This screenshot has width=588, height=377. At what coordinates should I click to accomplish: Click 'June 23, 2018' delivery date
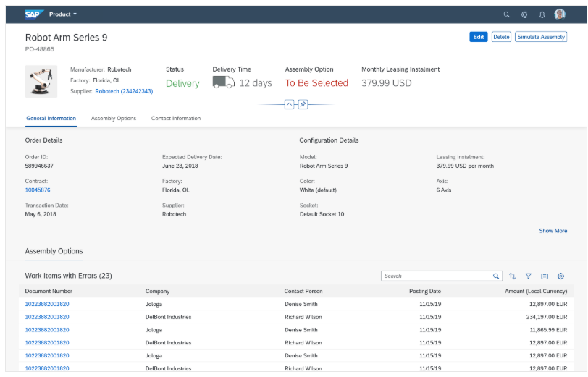tap(180, 166)
